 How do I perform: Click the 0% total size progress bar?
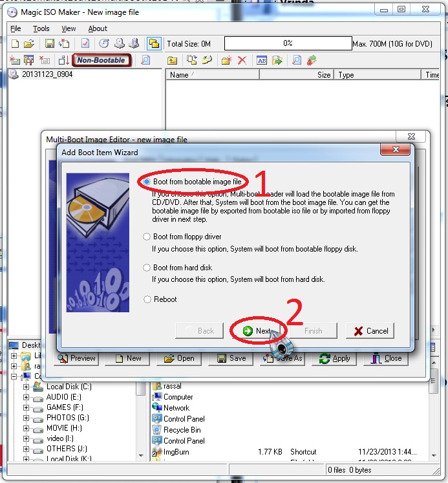coord(288,43)
